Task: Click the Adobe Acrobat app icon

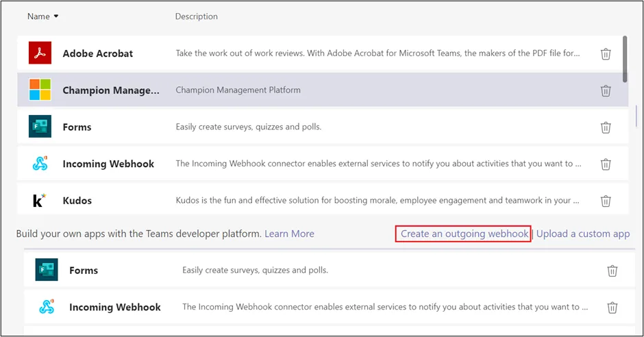Action: click(x=40, y=53)
